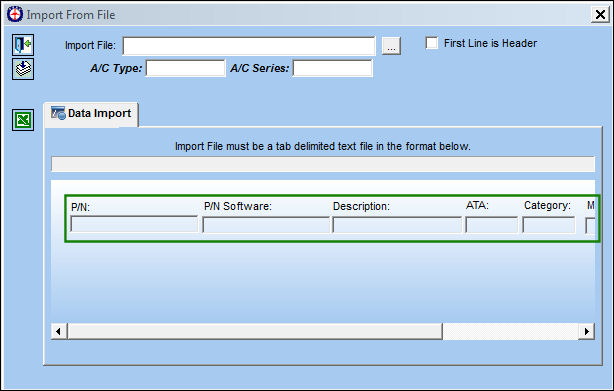Click the import data stack icon
614x391 pixels.
pos(23,69)
